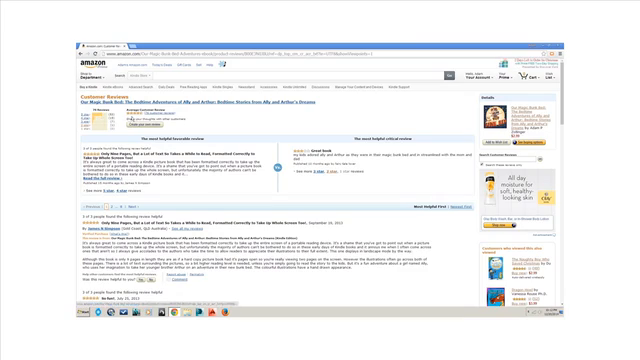
Task: Go to the Next reviews page
Action: (133, 207)
